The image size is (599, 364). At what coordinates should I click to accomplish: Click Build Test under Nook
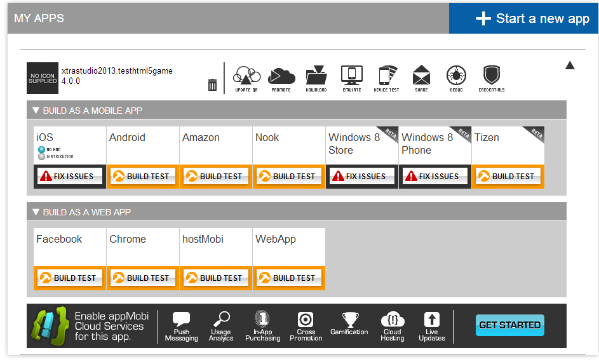[289, 176]
